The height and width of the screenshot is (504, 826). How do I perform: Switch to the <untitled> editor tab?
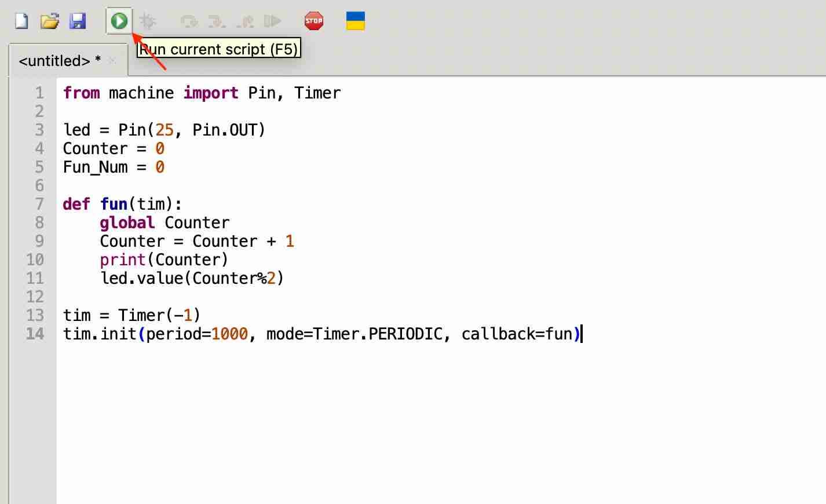tap(60, 60)
